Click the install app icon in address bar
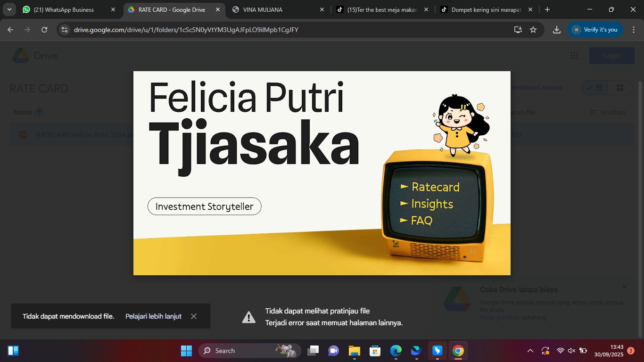Screen dimensions: 644x362 click(x=518, y=30)
